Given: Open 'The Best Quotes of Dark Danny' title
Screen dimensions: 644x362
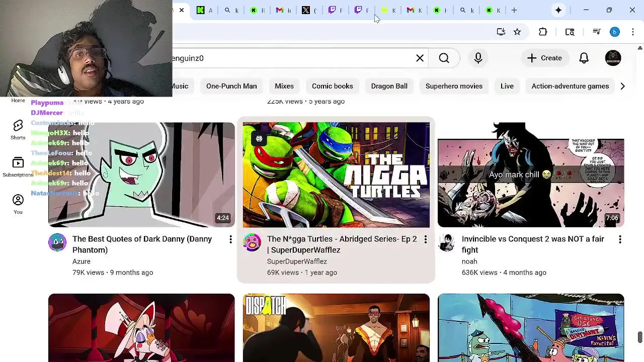Looking at the screenshot, I should point(142,244).
